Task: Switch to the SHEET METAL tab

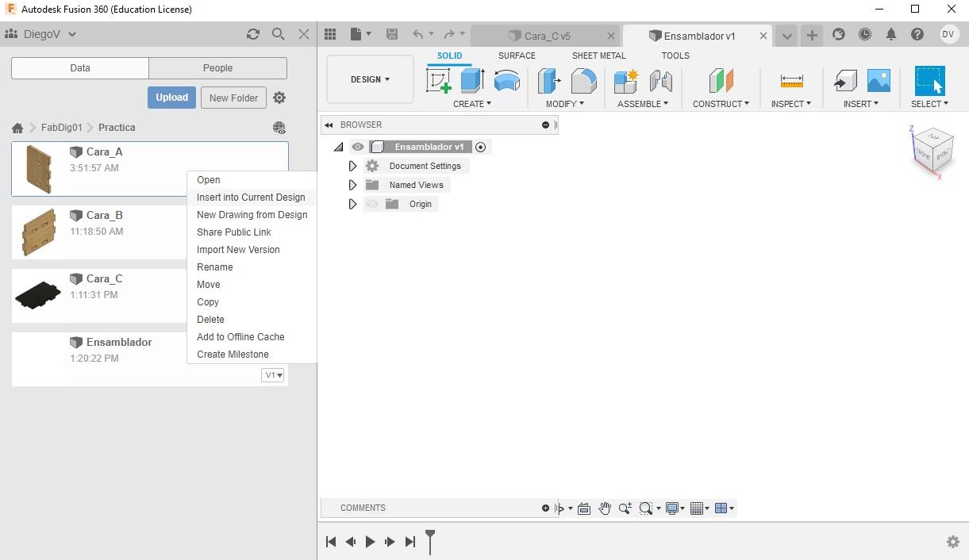Action: 599,56
